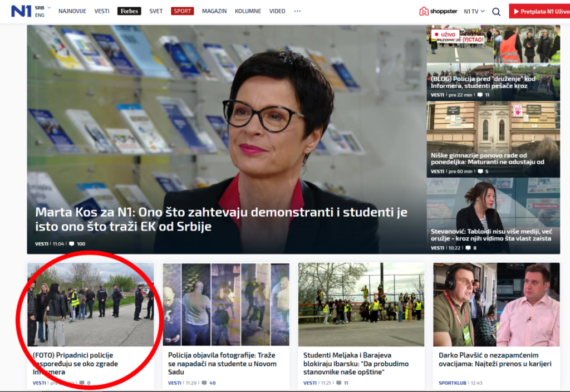The width and height of the screenshot is (570, 392).
Task: Click comment icon on Marta Kos article
Action: pyautogui.click(x=72, y=244)
